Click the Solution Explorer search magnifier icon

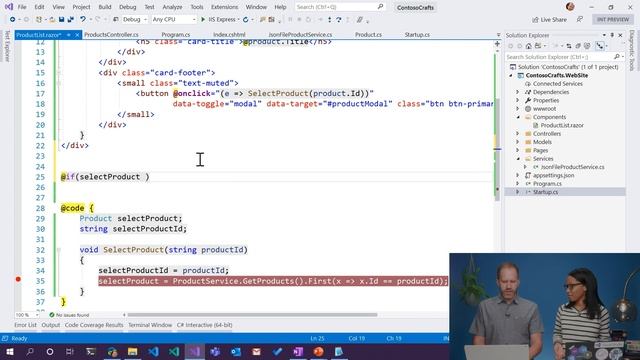[x=617, y=57]
